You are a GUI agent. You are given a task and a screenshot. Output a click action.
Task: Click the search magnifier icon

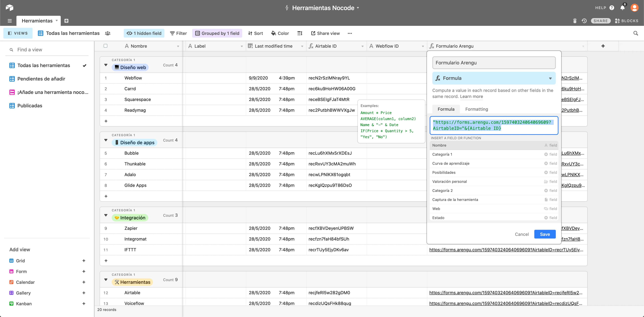click(x=635, y=33)
